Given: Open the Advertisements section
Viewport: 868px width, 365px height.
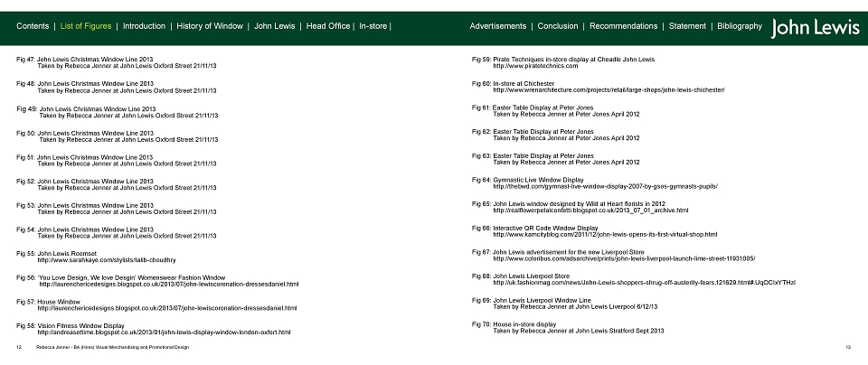Looking at the screenshot, I should click(497, 26).
